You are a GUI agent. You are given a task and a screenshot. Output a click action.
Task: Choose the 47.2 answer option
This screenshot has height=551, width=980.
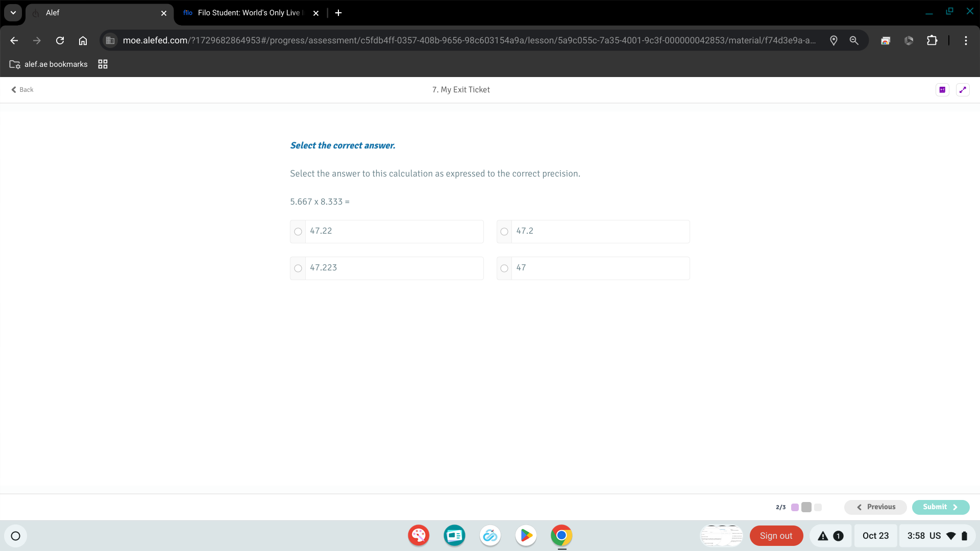[504, 232]
